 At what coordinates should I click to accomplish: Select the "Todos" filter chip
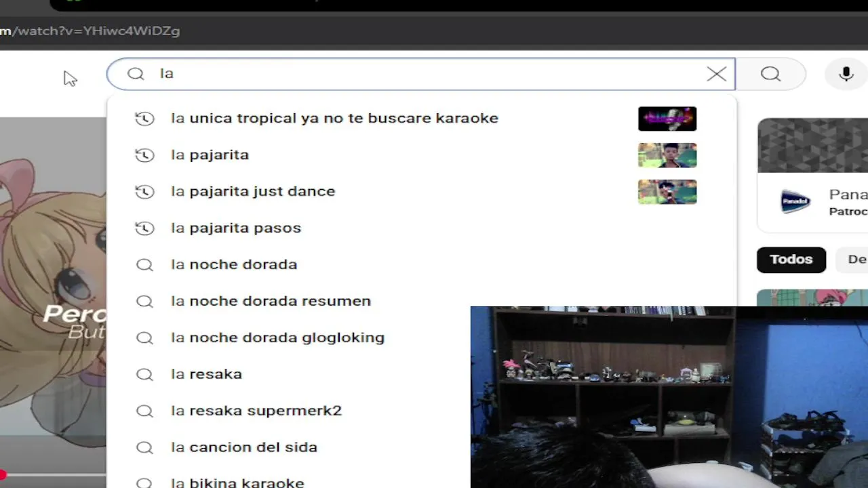point(791,260)
